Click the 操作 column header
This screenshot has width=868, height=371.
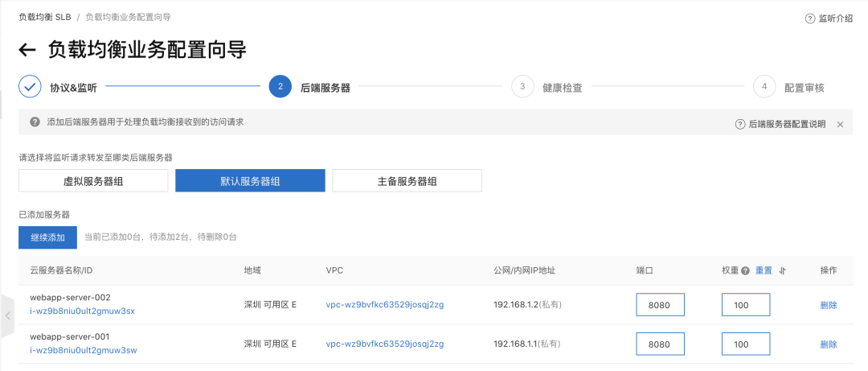click(829, 270)
